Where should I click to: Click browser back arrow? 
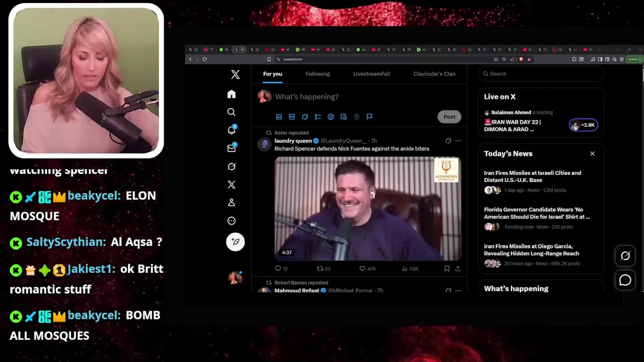(190, 59)
